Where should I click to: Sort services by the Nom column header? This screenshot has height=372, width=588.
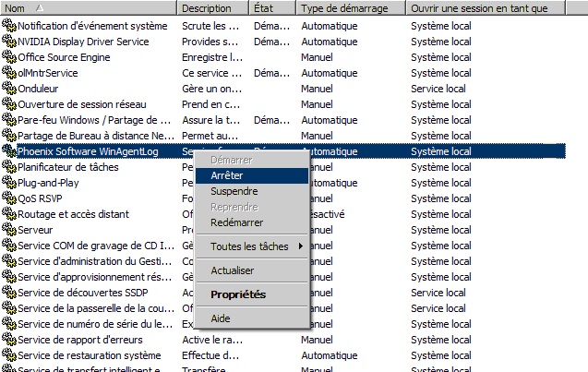click(89, 8)
